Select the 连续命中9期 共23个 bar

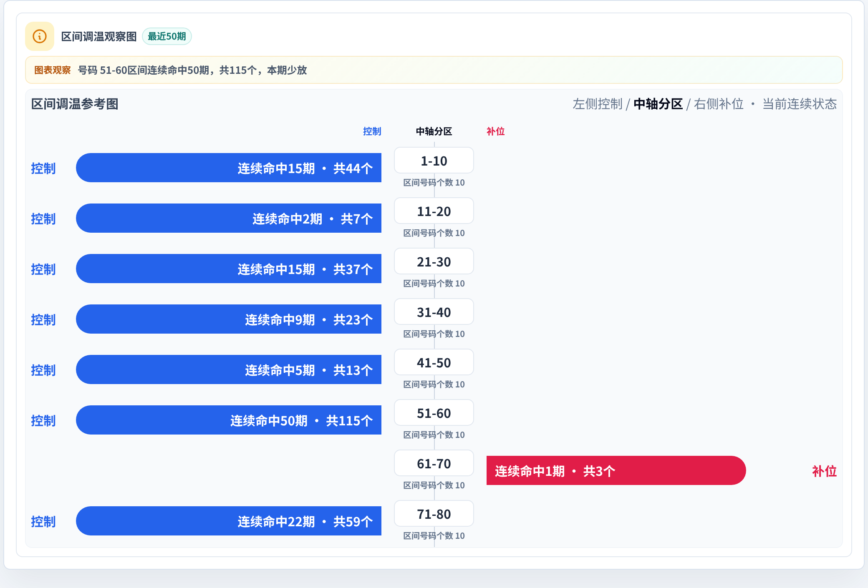pyautogui.click(x=229, y=319)
